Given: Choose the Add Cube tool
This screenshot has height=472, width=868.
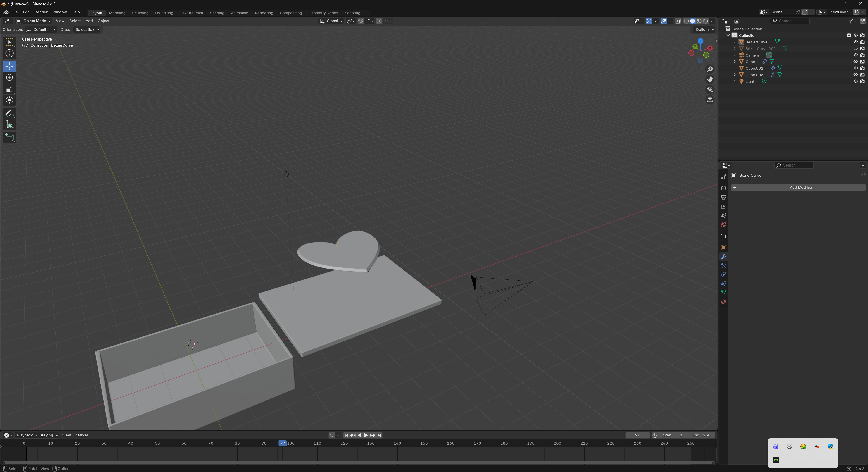Looking at the screenshot, I should click(10, 138).
